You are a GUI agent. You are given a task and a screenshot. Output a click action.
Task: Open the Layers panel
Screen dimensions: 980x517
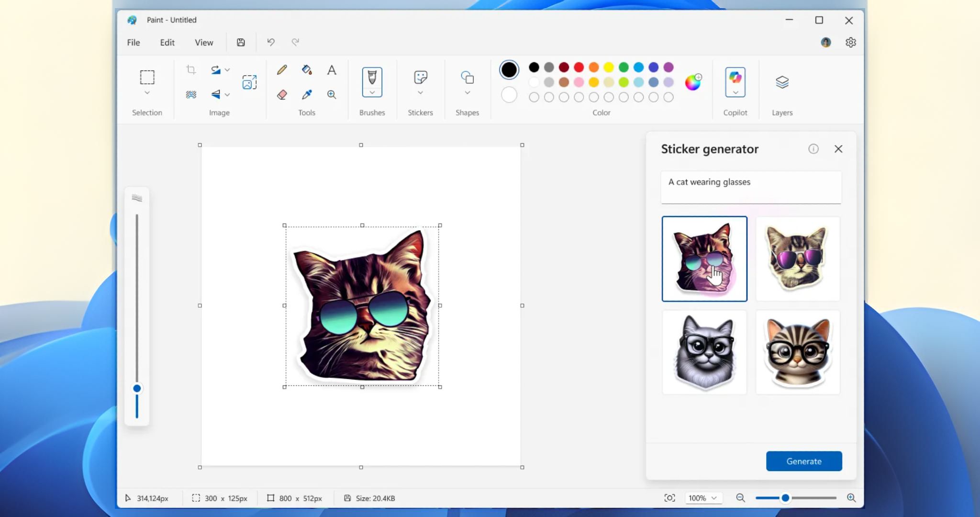click(782, 81)
